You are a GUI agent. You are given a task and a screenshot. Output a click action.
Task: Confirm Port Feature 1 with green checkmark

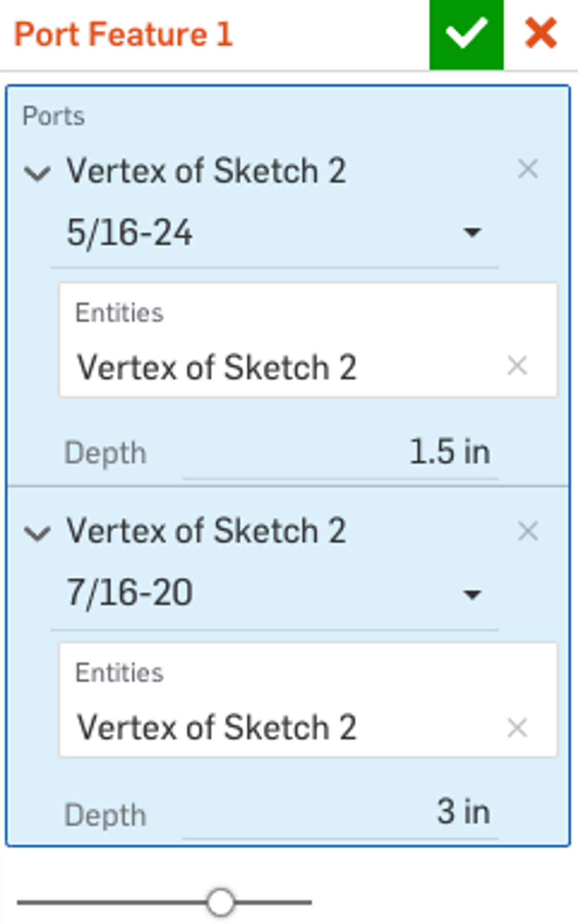[466, 34]
